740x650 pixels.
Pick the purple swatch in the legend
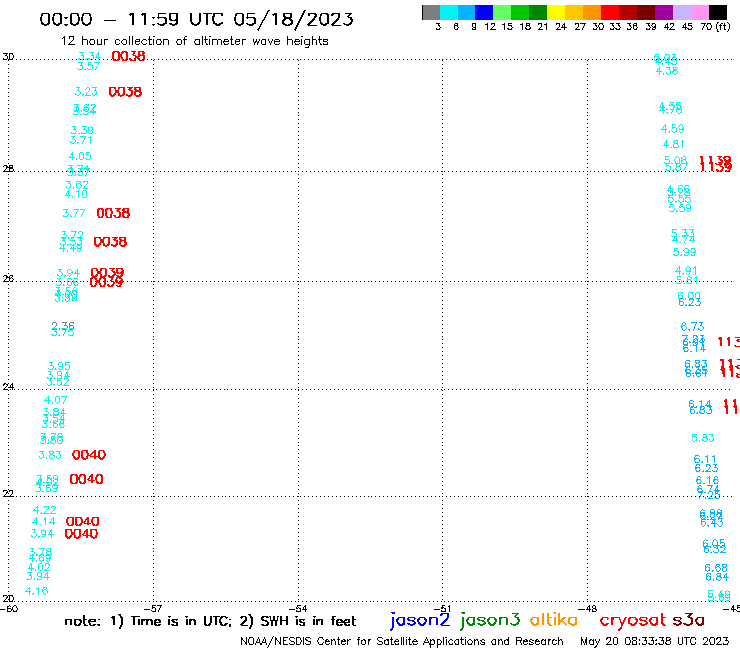tap(664, 12)
